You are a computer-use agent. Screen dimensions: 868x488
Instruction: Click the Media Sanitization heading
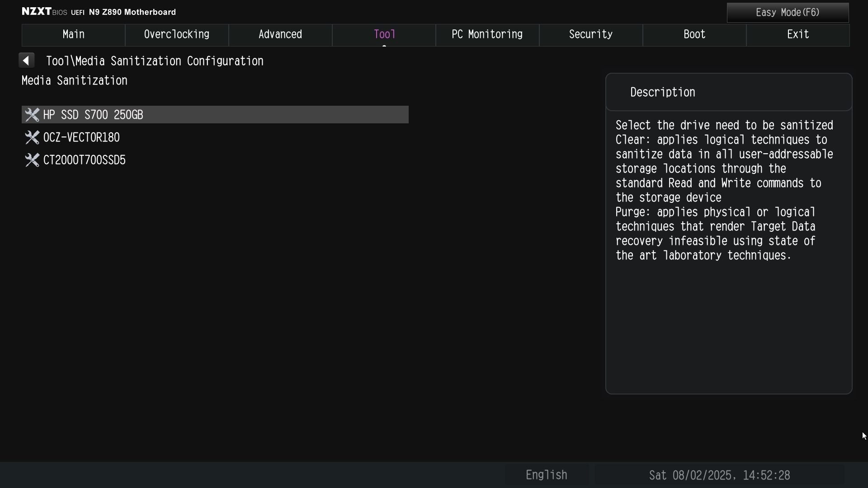(x=75, y=81)
